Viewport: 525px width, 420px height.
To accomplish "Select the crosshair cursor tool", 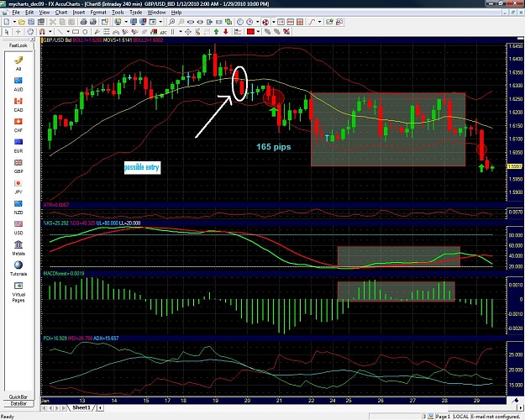I will click(x=18, y=32).
